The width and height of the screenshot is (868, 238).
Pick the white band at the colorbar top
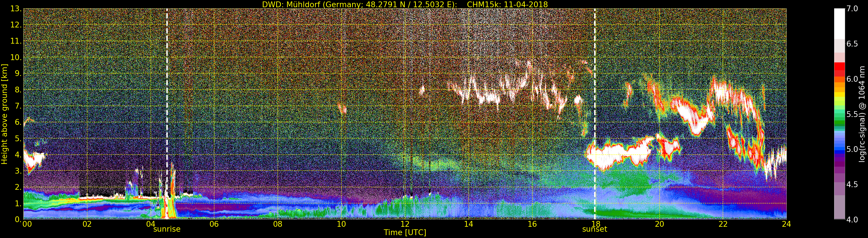click(x=839, y=24)
